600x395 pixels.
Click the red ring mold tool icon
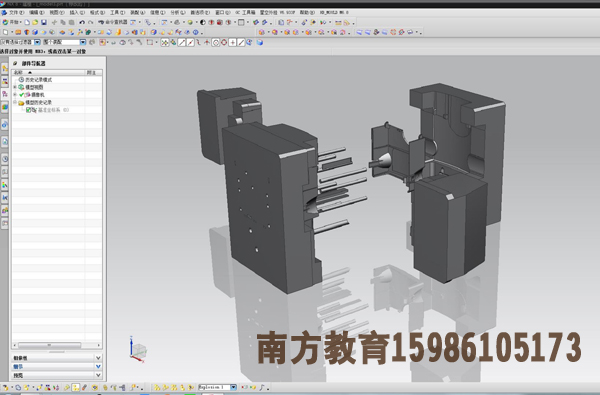click(x=393, y=32)
